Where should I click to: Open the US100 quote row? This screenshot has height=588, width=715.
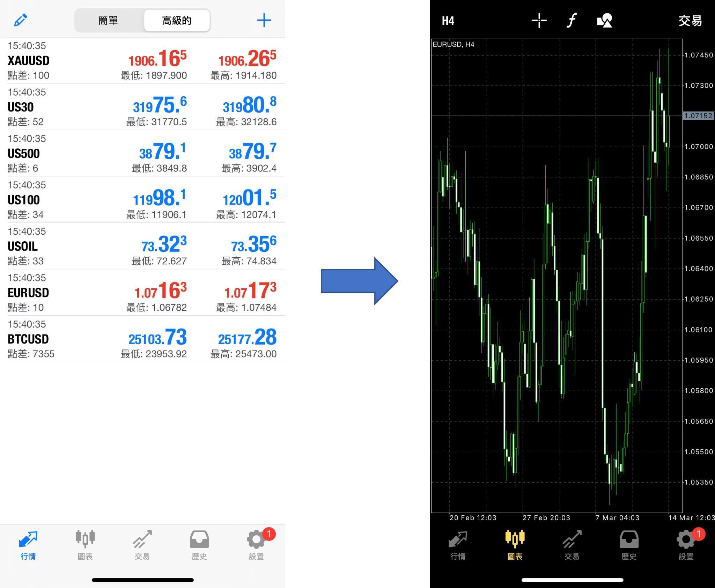tap(142, 200)
